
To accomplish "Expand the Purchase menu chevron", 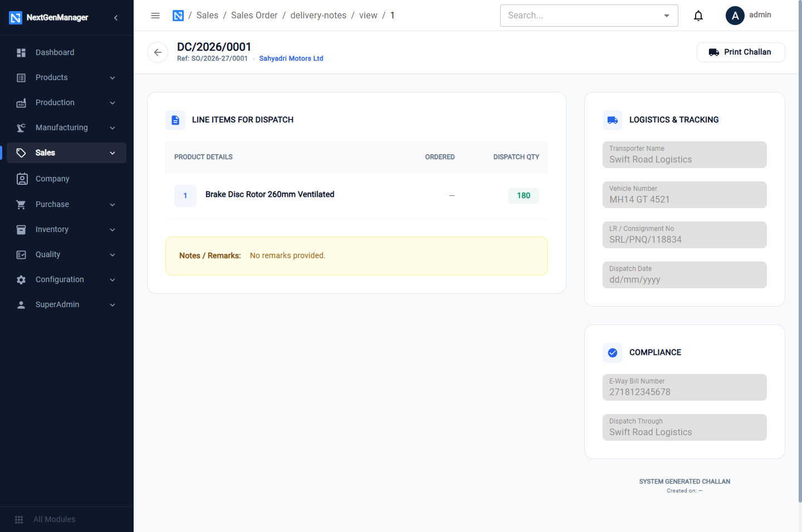I will point(113,204).
